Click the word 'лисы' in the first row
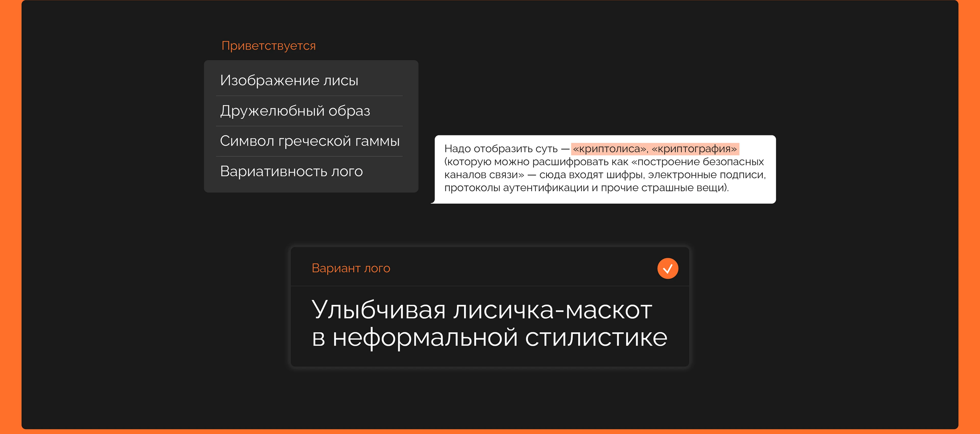The height and width of the screenshot is (434, 980). coord(341,81)
